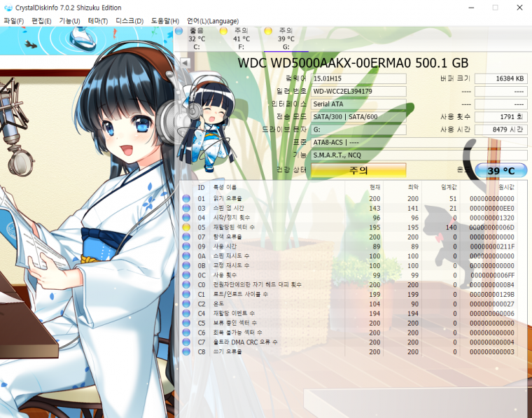532x418 pixels.
Task: Click the yellow 주의 health status button
Action: [x=358, y=170]
